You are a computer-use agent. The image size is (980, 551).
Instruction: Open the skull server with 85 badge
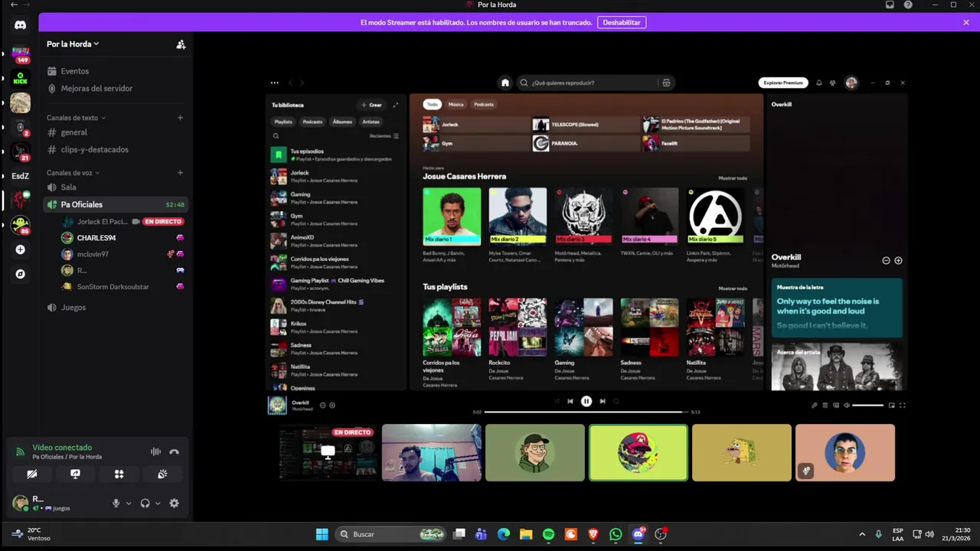pos(21,225)
